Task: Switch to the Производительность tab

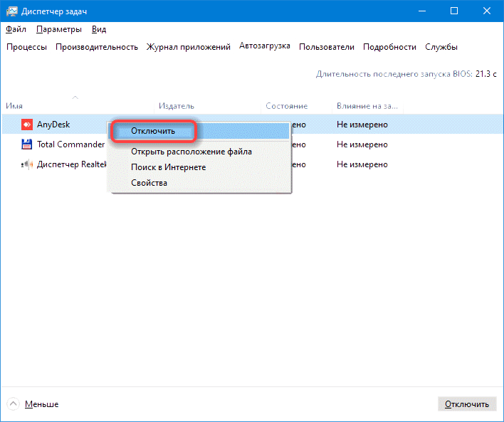Action: tap(97, 47)
